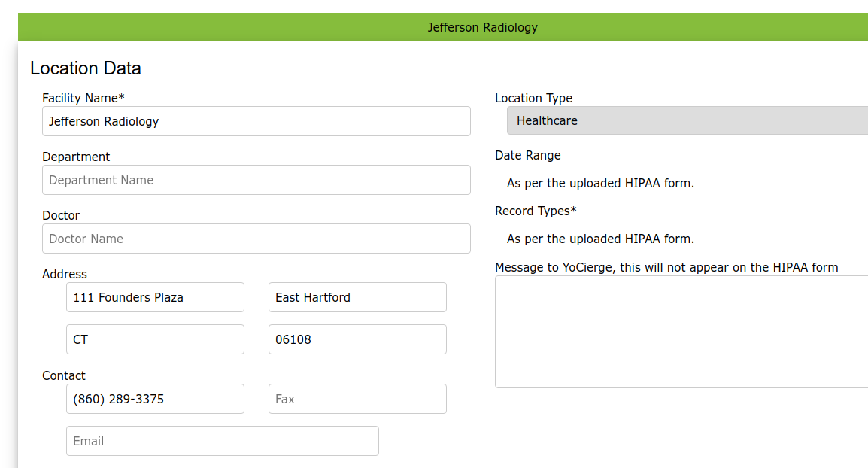Viewport: 868px width, 468px height.
Task: Click the Fax input field
Action: (x=357, y=399)
